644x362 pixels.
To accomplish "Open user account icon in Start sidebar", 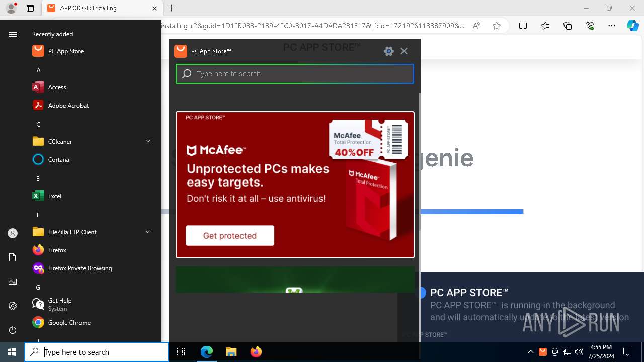I will [13, 233].
